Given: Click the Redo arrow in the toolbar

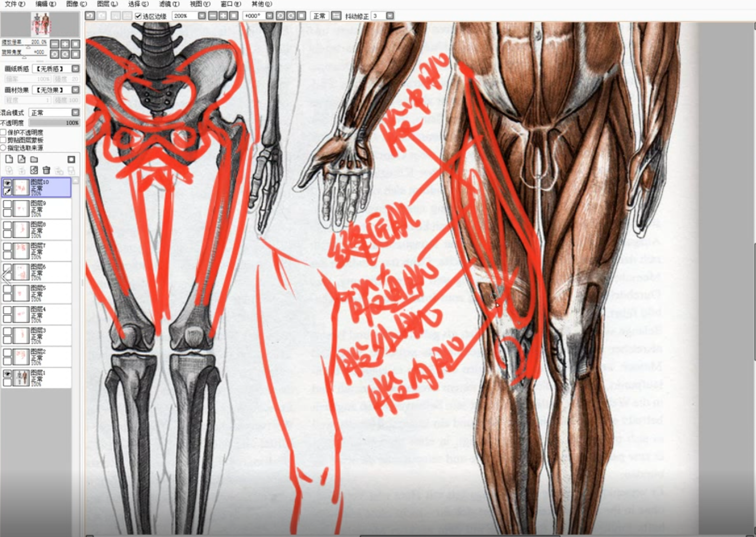Looking at the screenshot, I should coord(102,16).
